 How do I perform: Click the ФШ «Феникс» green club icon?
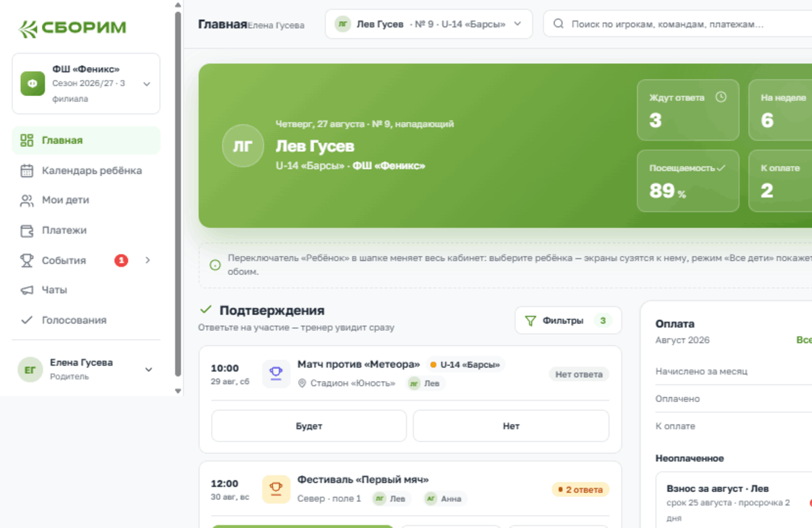[32, 83]
